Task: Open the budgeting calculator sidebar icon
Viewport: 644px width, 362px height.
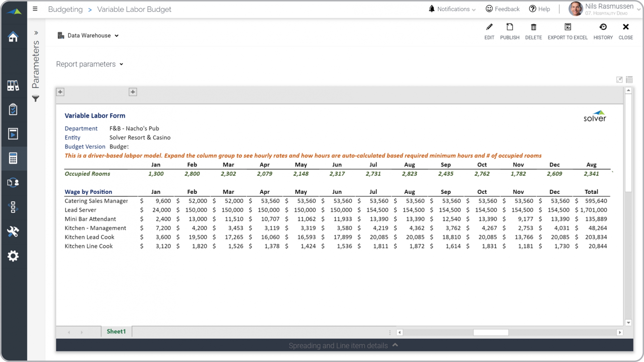Action: (13, 158)
